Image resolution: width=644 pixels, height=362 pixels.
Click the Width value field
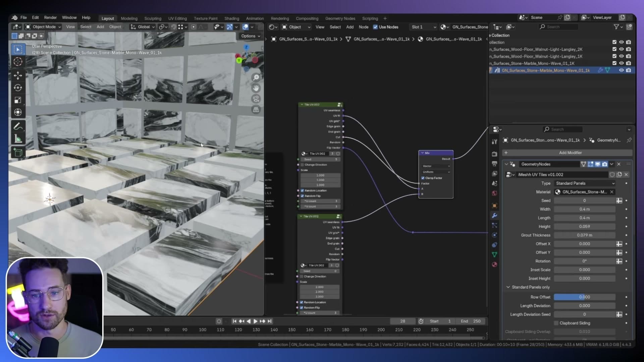(x=585, y=209)
